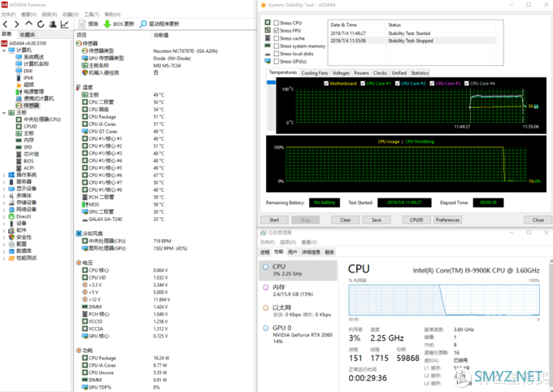
Task: Select 超频 overclock tree item
Action: click(24, 85)
